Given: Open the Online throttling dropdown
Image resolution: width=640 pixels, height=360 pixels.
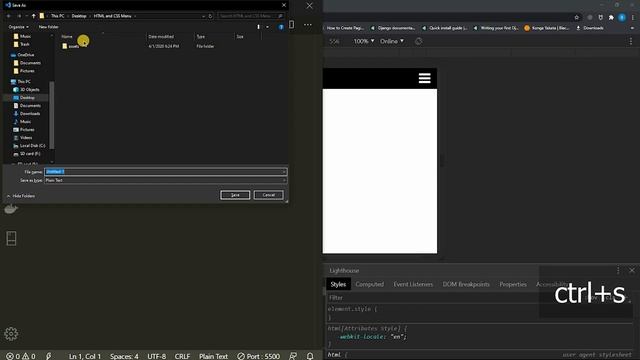Looking at the screenshot, I should click(x=392, y=41).
